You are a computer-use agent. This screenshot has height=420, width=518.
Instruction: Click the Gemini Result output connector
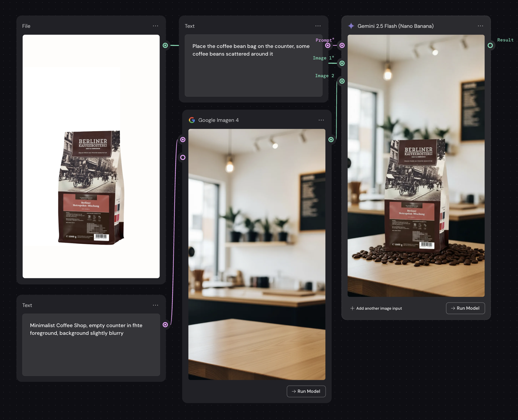pyautogui.click(x=490, y=45)
